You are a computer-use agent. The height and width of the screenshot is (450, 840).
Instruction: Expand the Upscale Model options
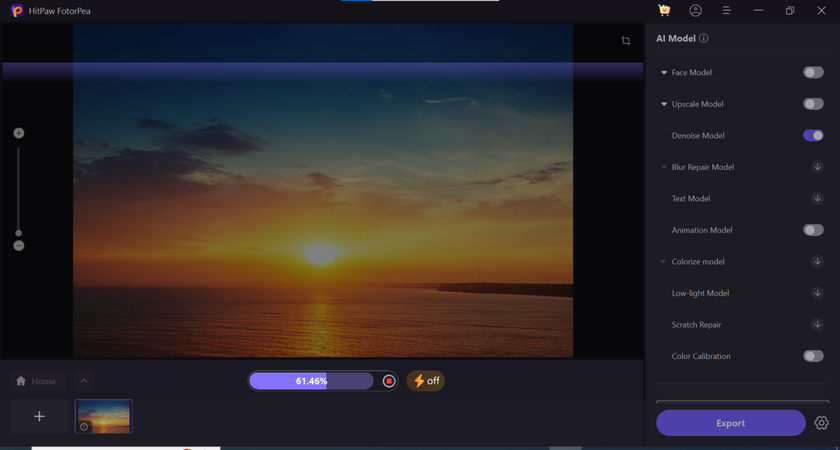[x=664, y=104]
